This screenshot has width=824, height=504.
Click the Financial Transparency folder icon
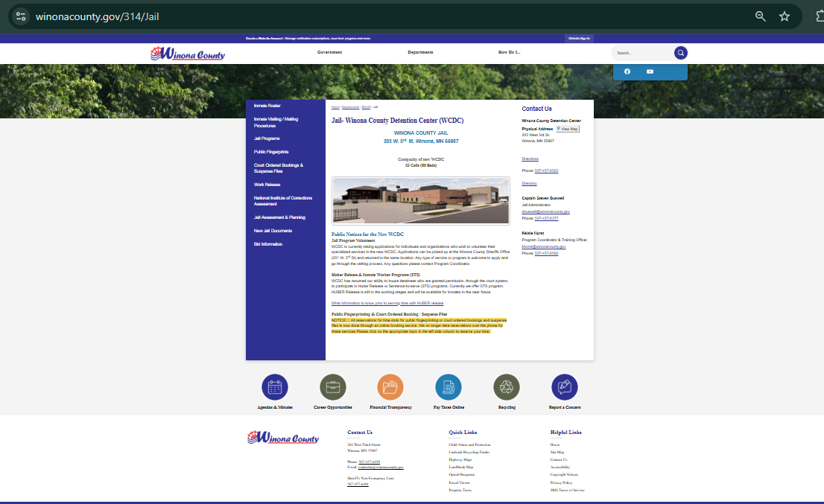tap(390, 387)
